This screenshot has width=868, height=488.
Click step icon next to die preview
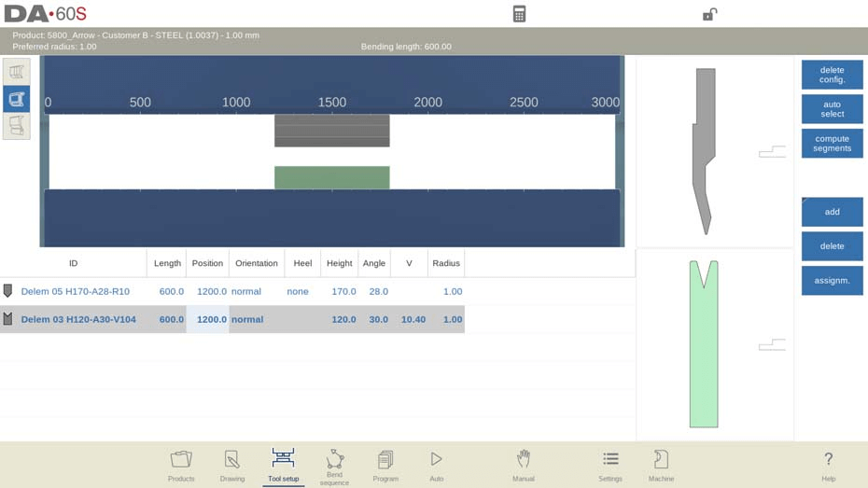click(x=771, y=345)
